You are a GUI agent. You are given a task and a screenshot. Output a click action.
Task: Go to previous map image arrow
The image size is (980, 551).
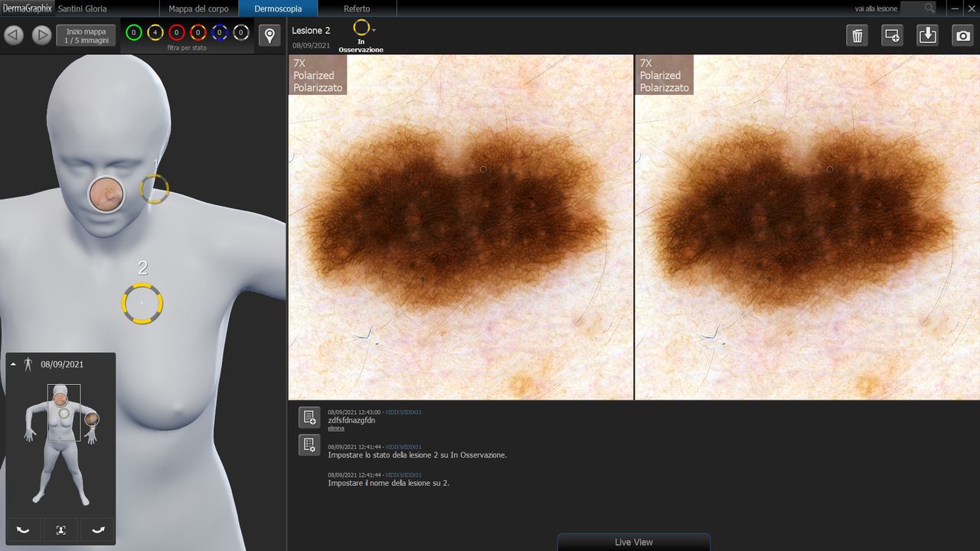point(15,35)
